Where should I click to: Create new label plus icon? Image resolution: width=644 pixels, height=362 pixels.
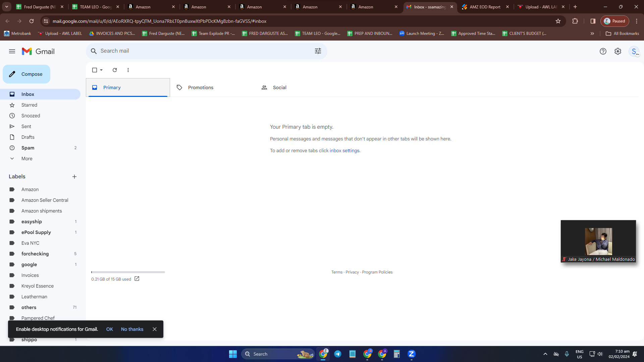tap(74, 177)
